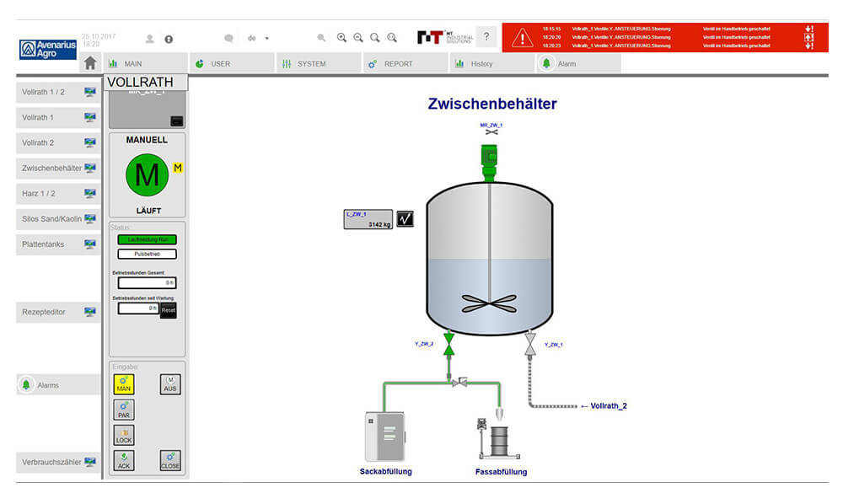Click the agitator blades inside the tank
The width and height of the screenshot is (843, 504).
(489, 304)
